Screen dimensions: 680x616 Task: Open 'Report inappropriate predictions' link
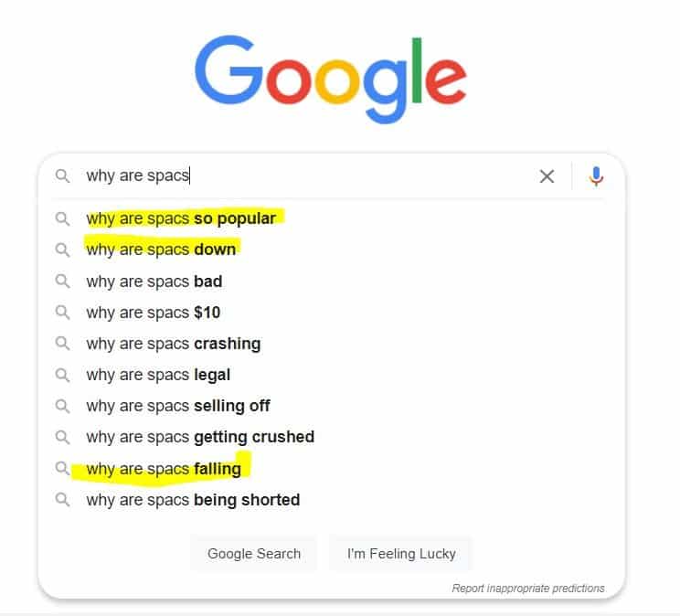(x=527, y=589)
